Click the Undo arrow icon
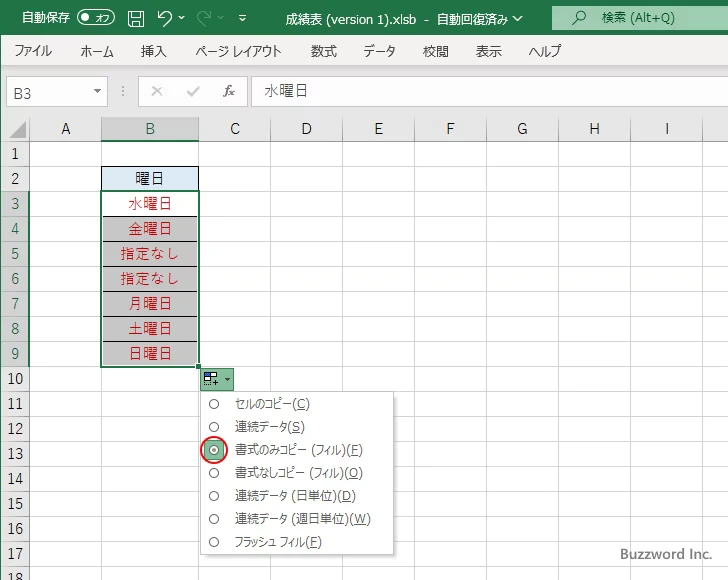 (x=165, y=18)
